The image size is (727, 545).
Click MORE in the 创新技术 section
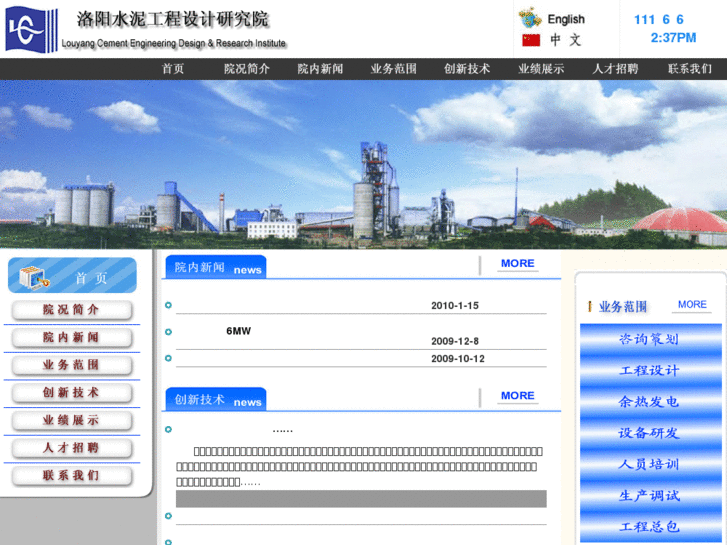click(517, 396)
